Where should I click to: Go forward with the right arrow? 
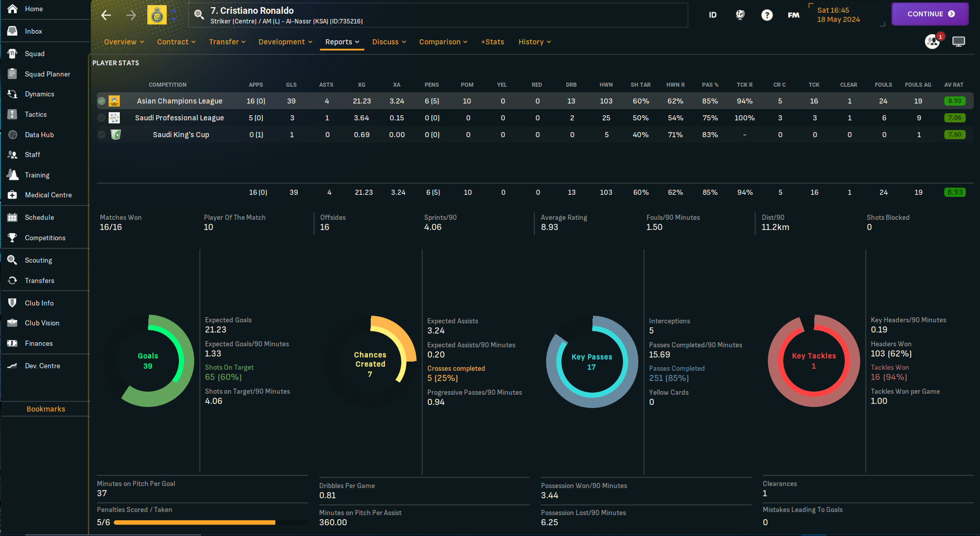(x=131, y=15)
